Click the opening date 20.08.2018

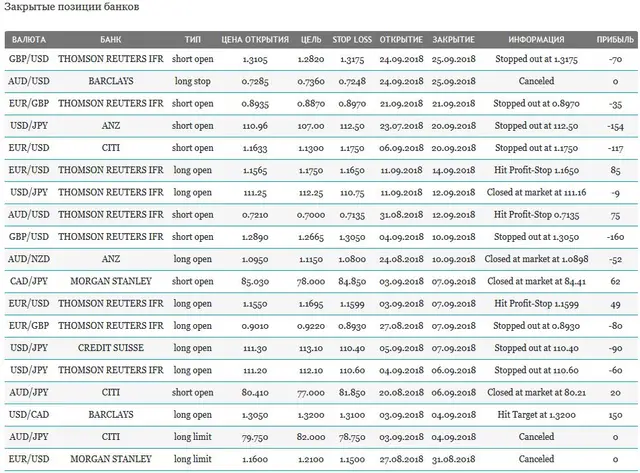pos(401,393)
